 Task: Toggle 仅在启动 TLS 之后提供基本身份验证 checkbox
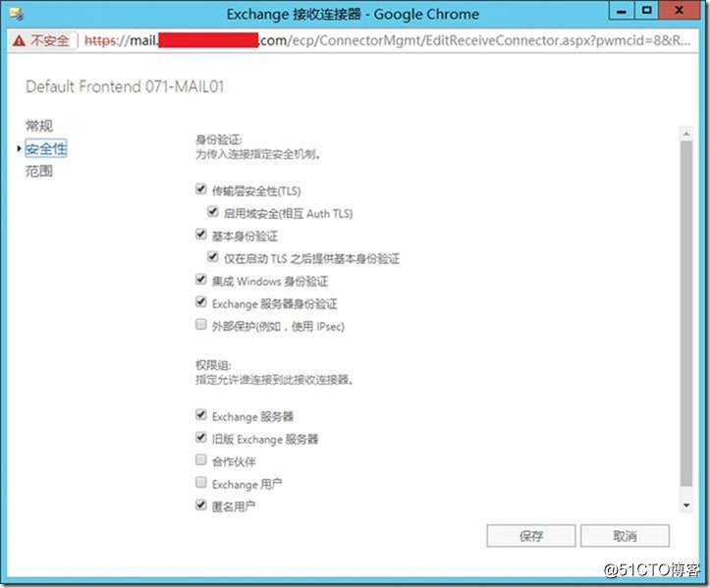(212, 257)
